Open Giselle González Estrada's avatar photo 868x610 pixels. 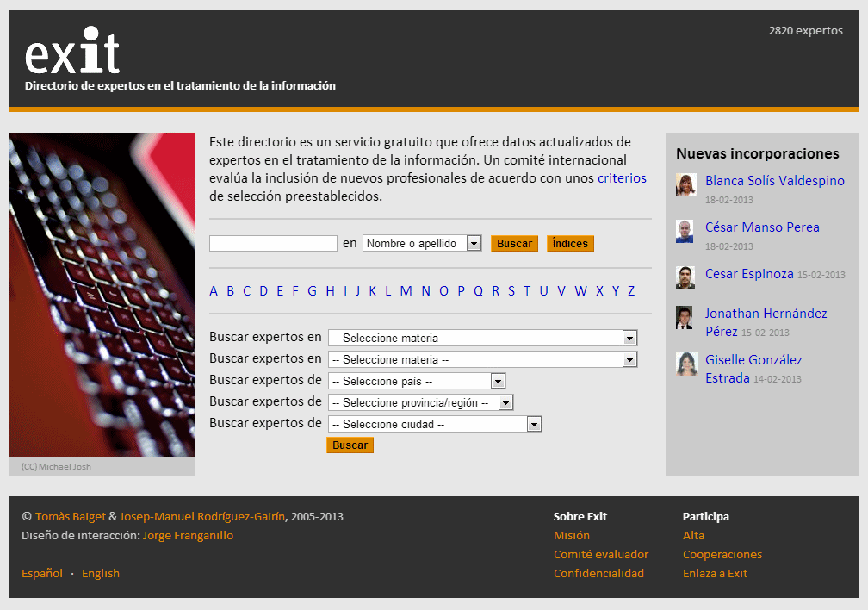point(685,364)
